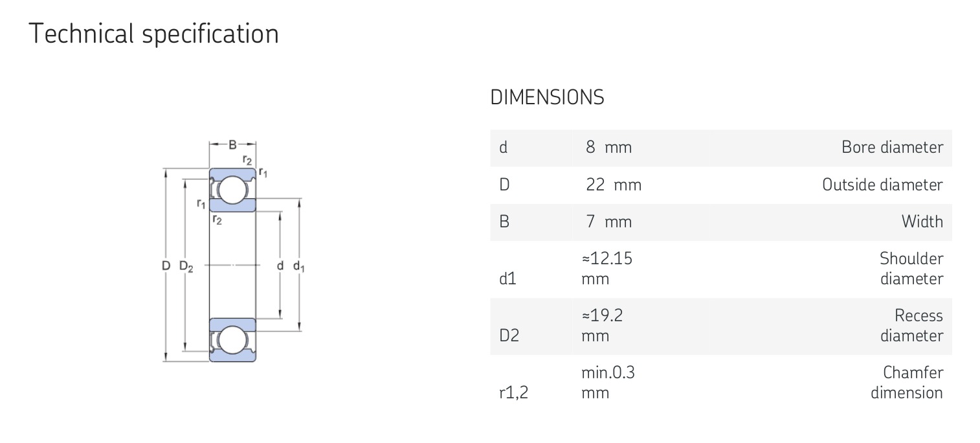Select the "≈19.2 mm" recess value

[602, 325]
